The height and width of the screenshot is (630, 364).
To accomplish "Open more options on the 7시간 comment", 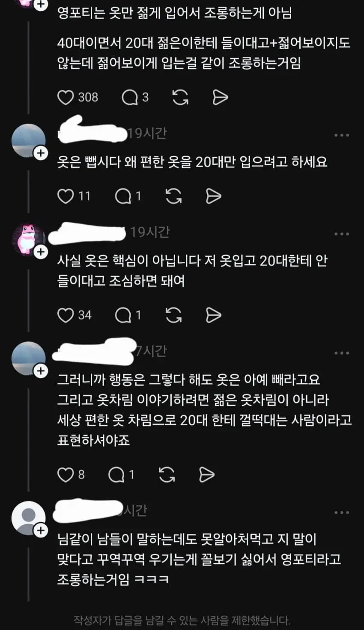I will pos(342,353).
